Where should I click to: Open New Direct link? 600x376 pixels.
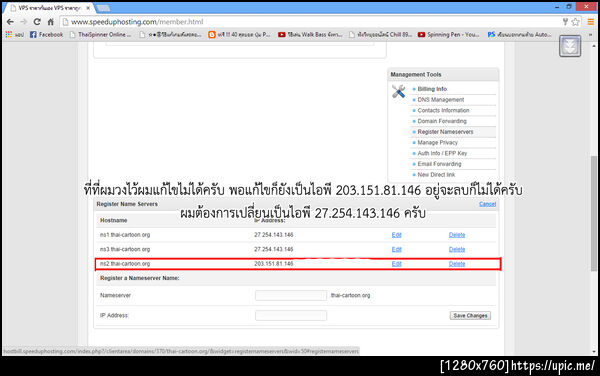pyautogui.click(x=436, y=174)
